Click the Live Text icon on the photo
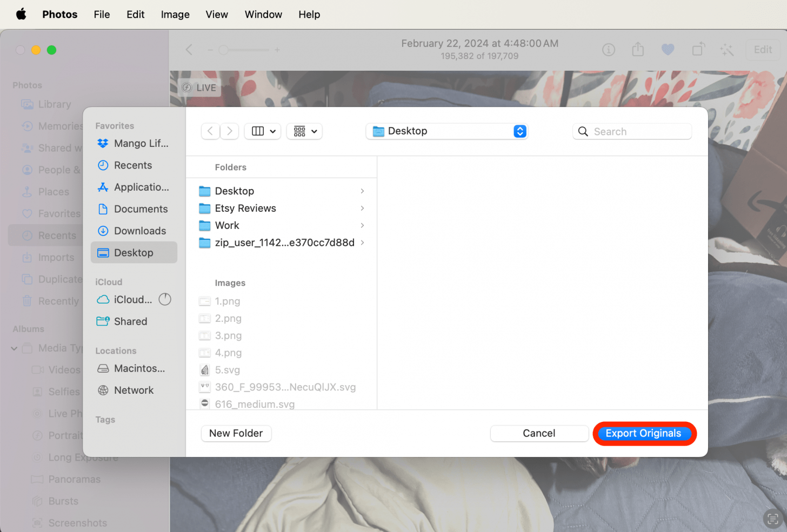 773,518
